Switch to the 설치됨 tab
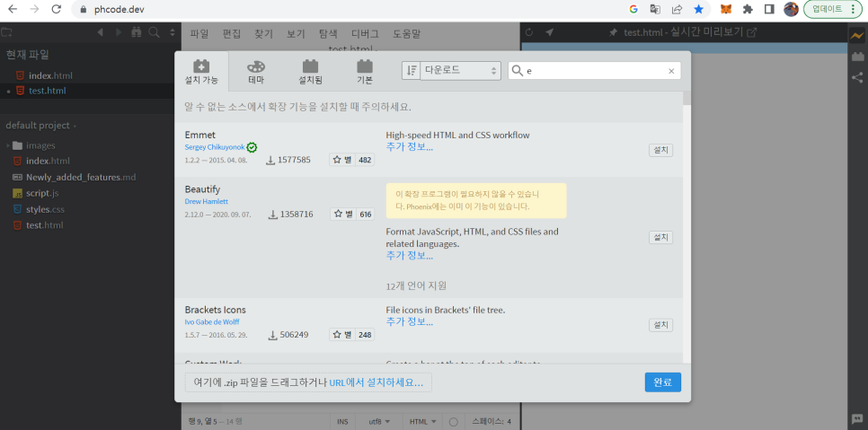This screenshot has height=430, width=868. tap(310, 71)
